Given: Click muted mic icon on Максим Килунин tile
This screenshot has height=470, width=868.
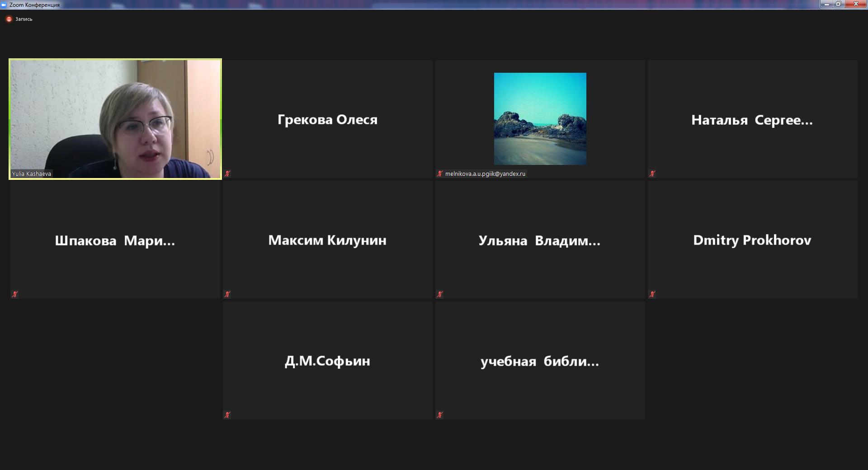Looking at the screenshot, I should (x=227, y=294).
